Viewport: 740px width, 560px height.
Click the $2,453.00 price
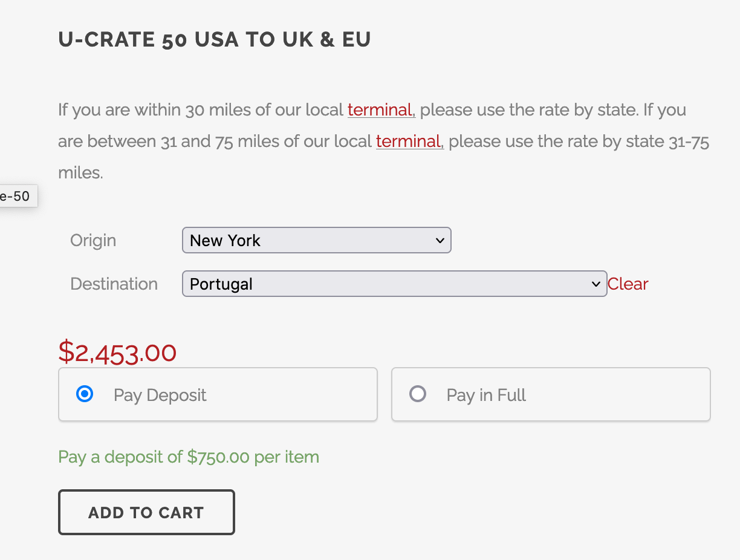click(117, 352)
